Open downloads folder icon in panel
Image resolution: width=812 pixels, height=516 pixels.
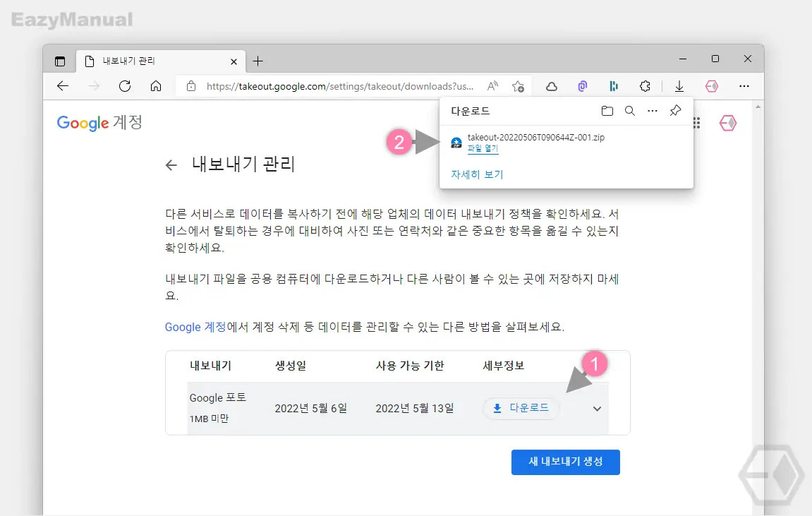click(607, 111)
